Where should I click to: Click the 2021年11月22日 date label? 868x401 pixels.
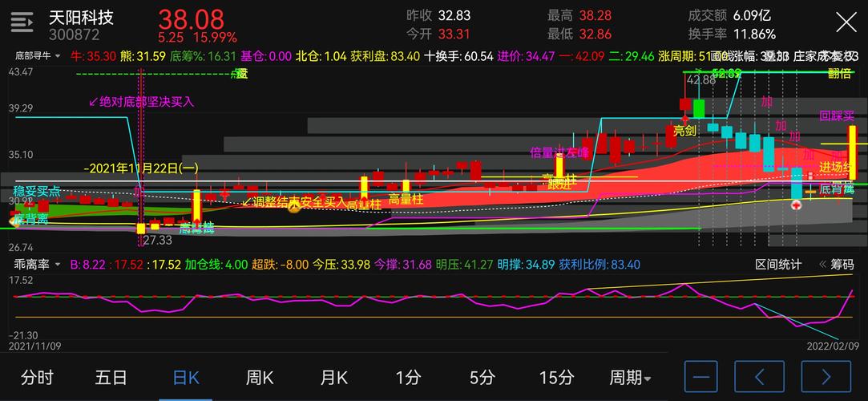coord(141,168)
